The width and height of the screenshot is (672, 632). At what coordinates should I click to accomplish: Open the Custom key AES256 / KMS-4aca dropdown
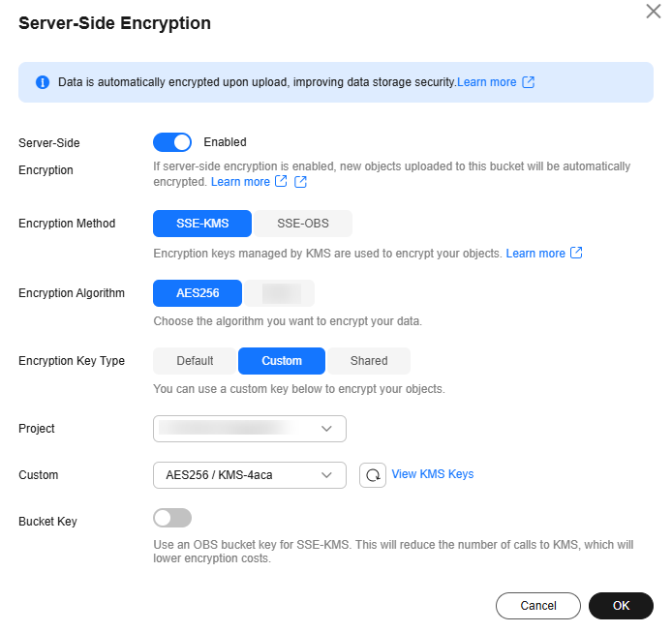(x=250, y=475)
